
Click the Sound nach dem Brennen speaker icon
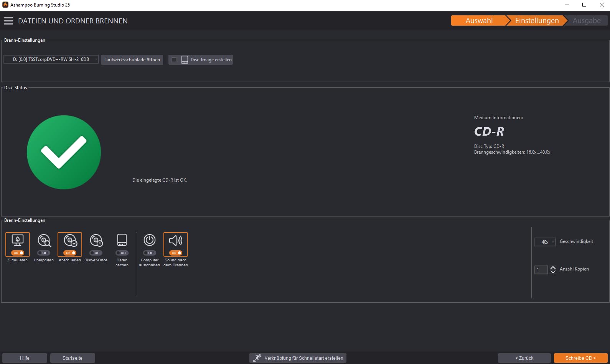tap(176, 240)
